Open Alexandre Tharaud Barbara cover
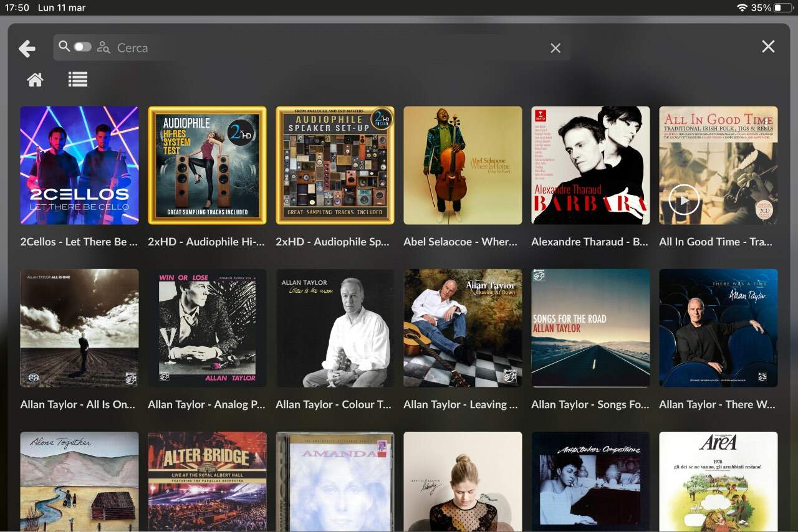 point(590,165)
